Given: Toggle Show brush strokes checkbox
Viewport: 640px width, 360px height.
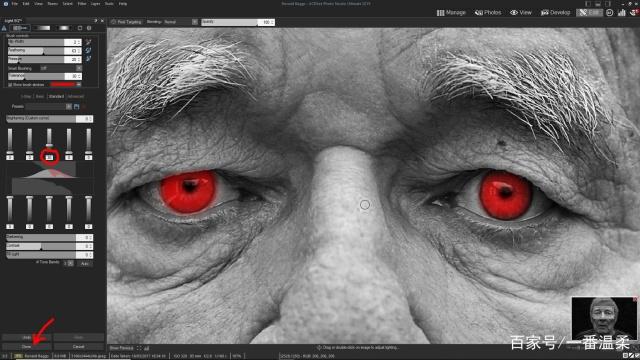Looking at the screenshot, I should [x=10, y=84].
